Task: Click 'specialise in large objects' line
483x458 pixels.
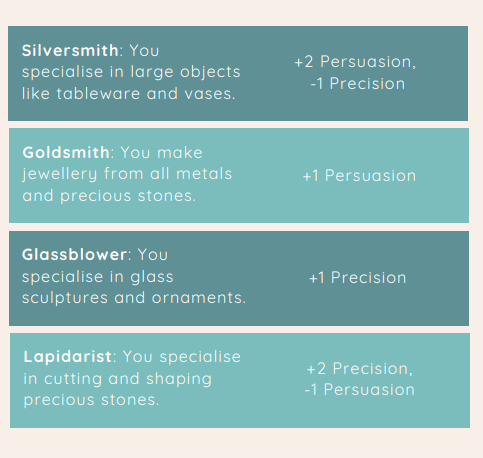Action: pyautogui.click(x=131, y=72)
